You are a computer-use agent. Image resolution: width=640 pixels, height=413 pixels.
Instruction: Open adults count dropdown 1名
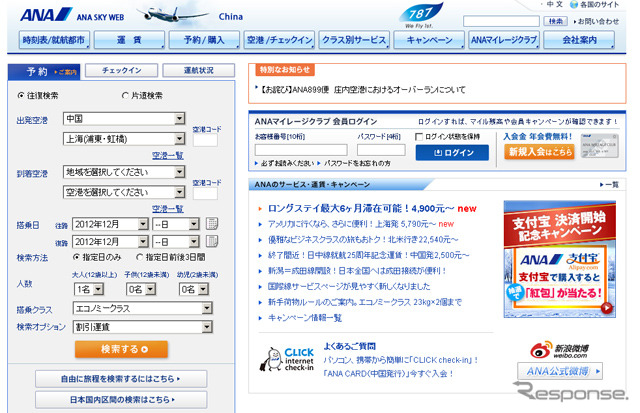[89, 289]
